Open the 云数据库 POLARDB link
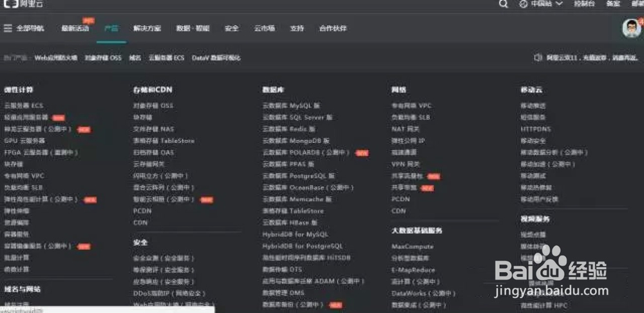 (306, 153)
